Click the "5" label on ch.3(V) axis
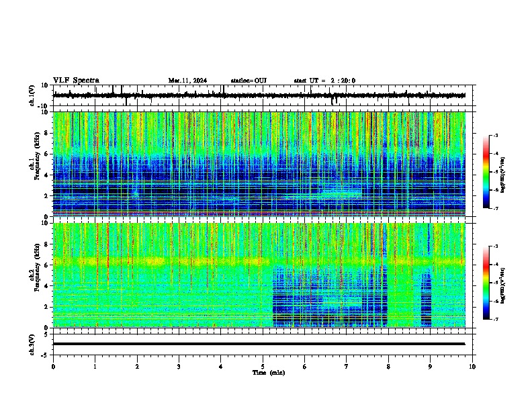The width and height of the screenshot is (532, 411). click(46, 334)
